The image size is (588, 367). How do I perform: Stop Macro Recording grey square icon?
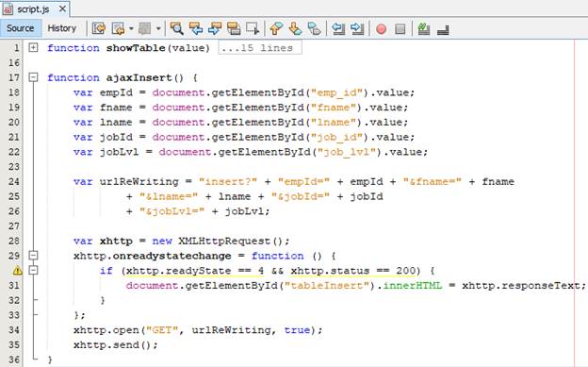click(400, 29)
